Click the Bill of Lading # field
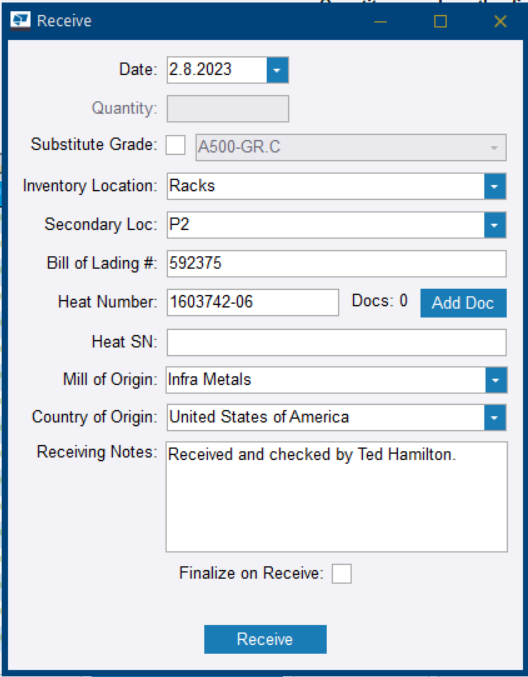The height and width of the screenshot is (677, 528). (x=337, y=263)
